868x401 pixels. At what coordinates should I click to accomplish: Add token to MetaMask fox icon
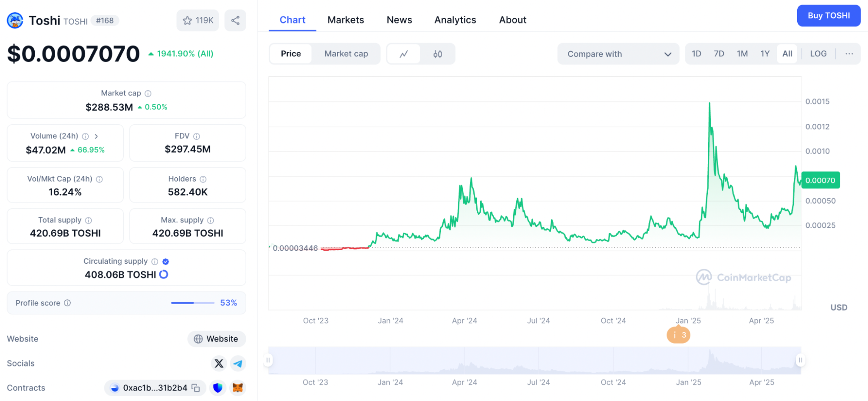238,388
